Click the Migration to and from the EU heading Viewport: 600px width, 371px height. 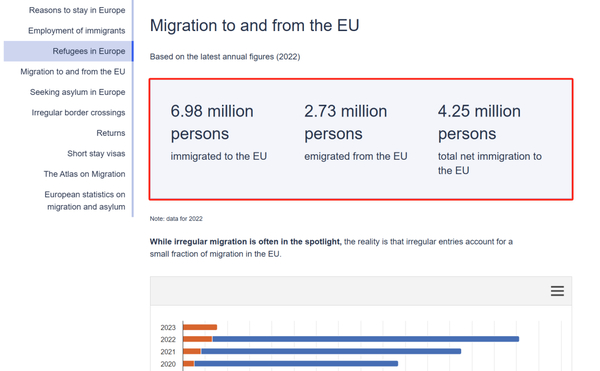254,26
